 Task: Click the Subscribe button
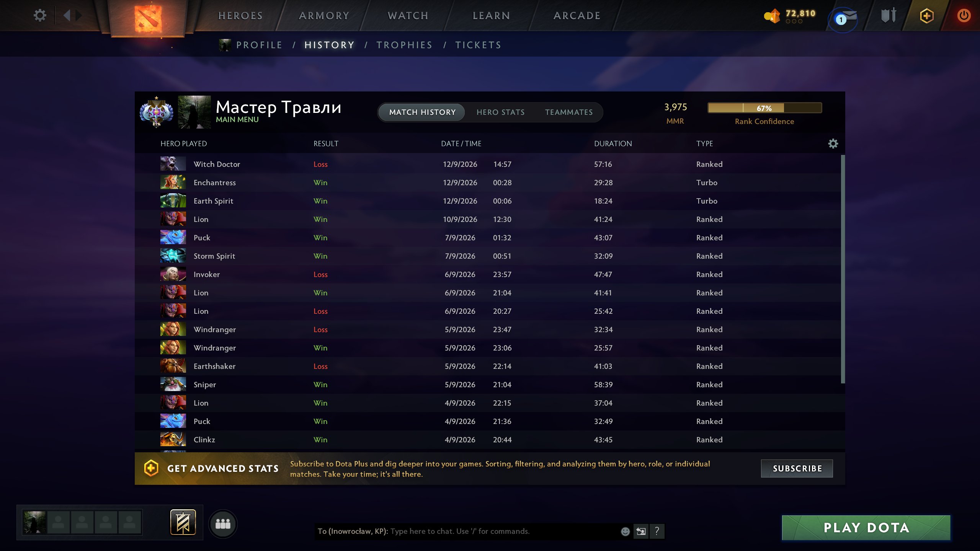point(797,468)
